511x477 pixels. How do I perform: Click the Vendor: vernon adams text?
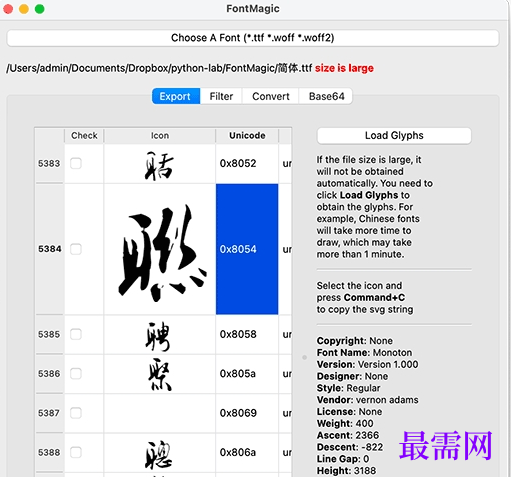pyautogui.click(x=367, y=400)
